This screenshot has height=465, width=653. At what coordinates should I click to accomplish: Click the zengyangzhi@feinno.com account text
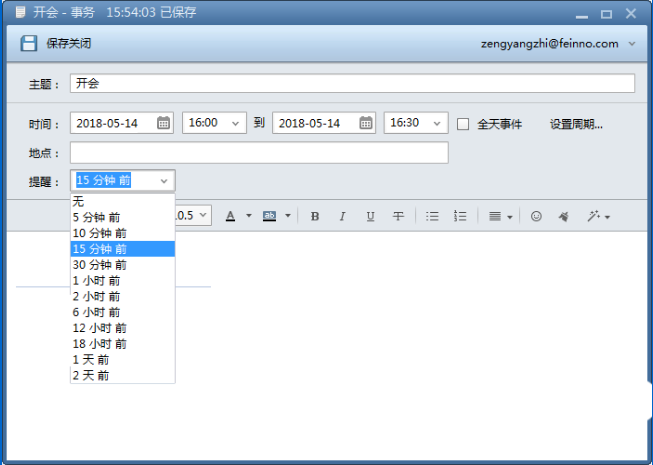[550, 44]
